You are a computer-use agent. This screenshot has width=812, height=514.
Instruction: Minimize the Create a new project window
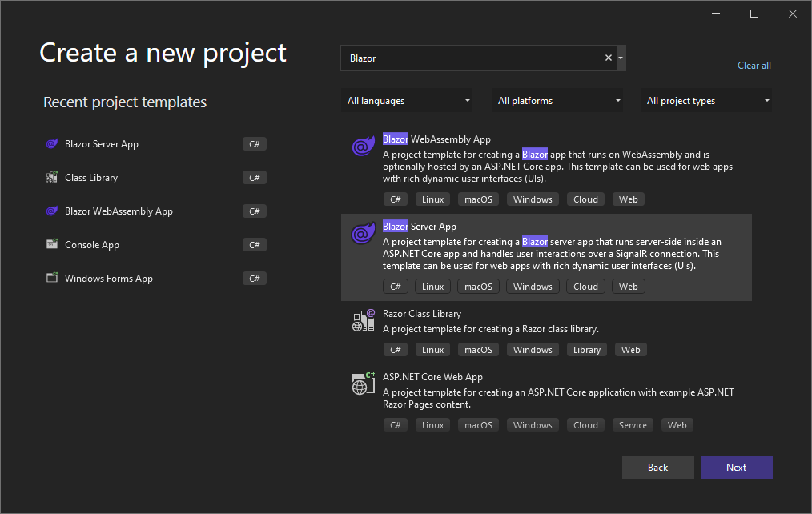coord(716,14)
